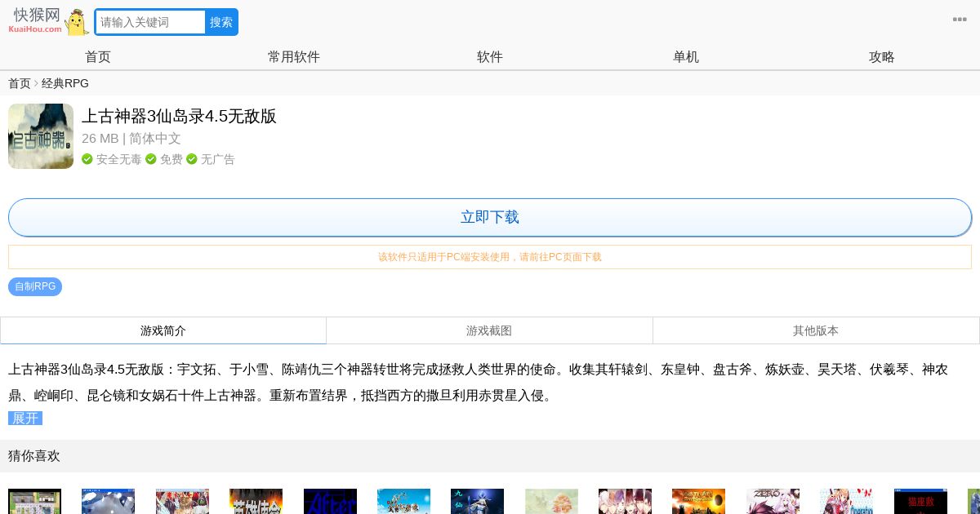Open the black thumbnail with red text

point(920,502)
